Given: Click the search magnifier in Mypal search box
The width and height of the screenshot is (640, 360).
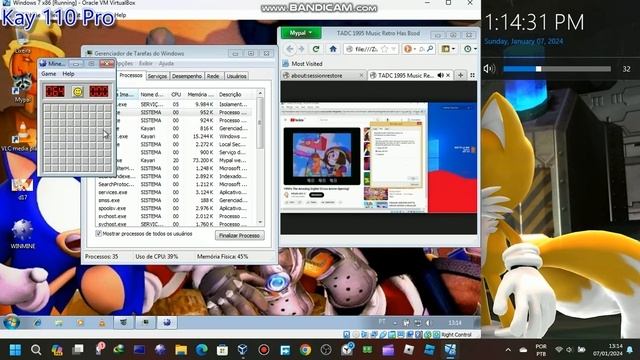Looking at the screenshot, I should [x=430, y=49].
